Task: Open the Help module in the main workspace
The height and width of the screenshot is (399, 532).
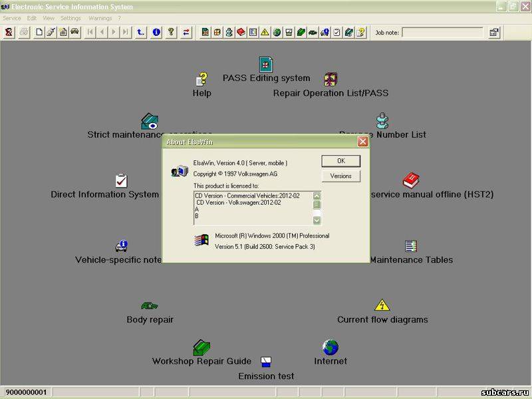Action: click(202, 78)
